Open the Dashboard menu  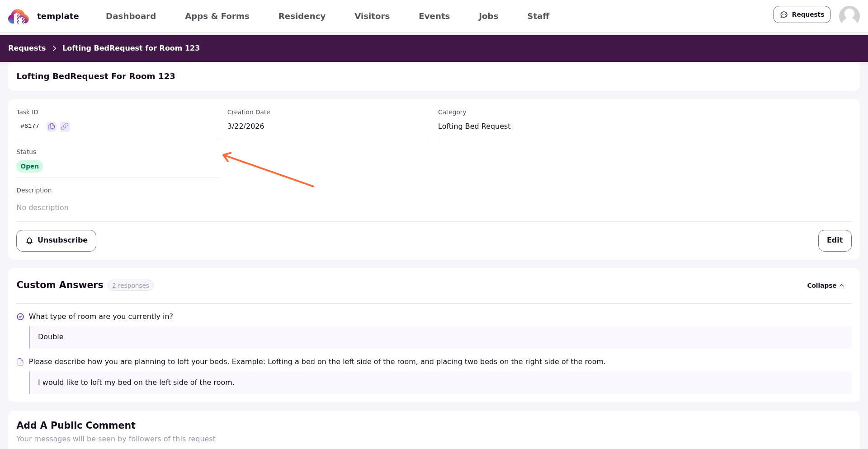(131, 16)
